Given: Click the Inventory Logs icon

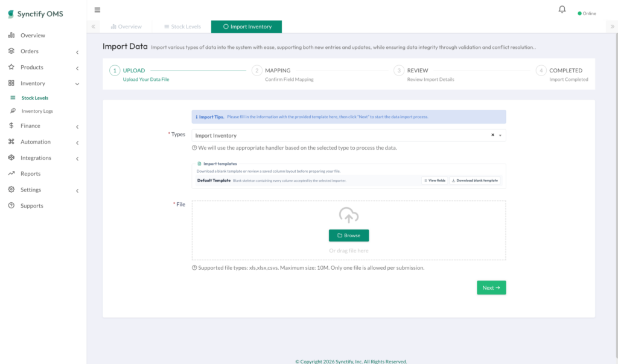Looking at the screenshot, I should point(13,111).
